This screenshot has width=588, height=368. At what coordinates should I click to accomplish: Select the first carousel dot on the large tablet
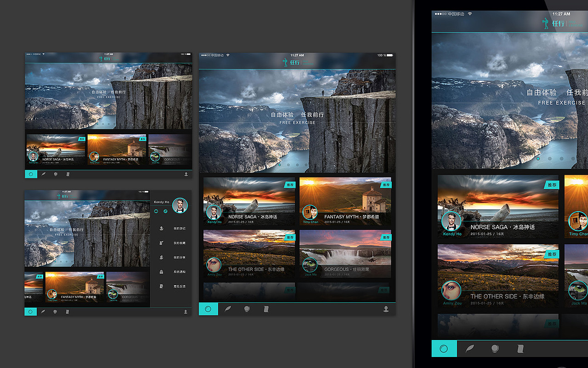click(x=538, y=159)
